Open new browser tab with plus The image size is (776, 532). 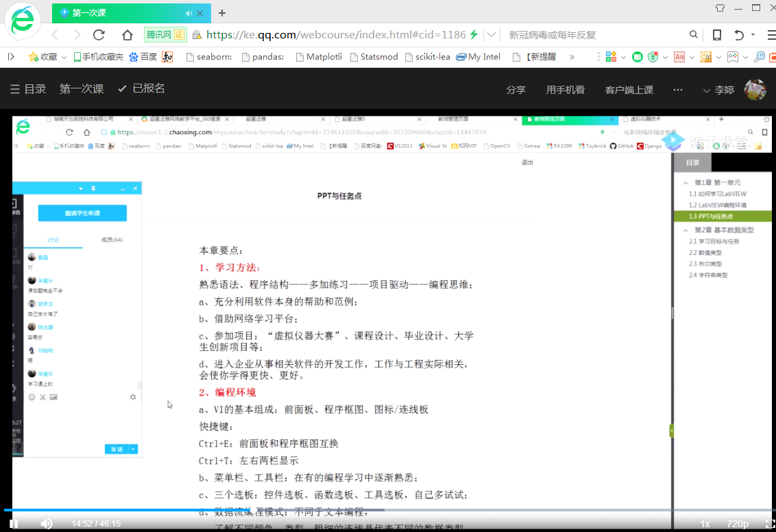222,13
